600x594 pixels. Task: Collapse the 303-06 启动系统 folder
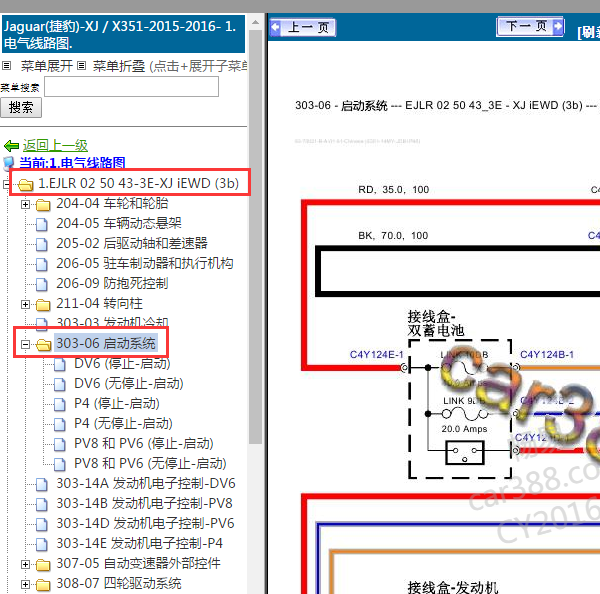[25, 344]
